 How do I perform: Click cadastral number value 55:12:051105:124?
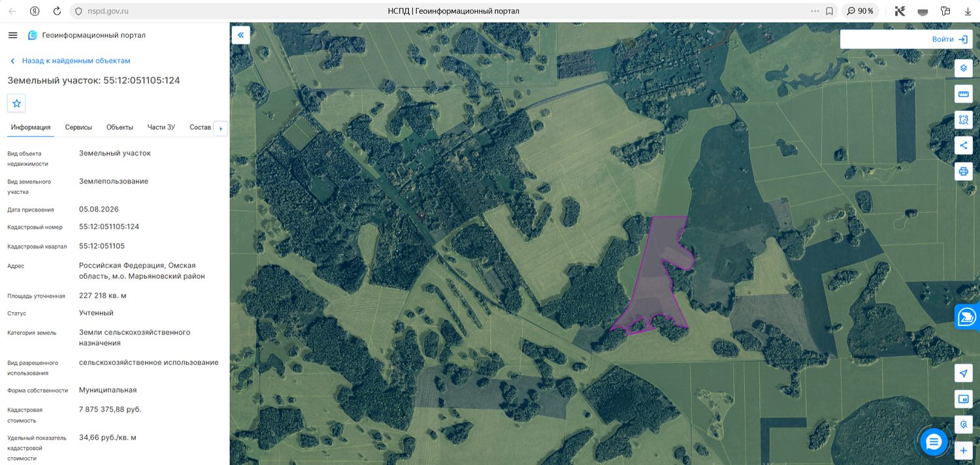click(x=109, y=227)
